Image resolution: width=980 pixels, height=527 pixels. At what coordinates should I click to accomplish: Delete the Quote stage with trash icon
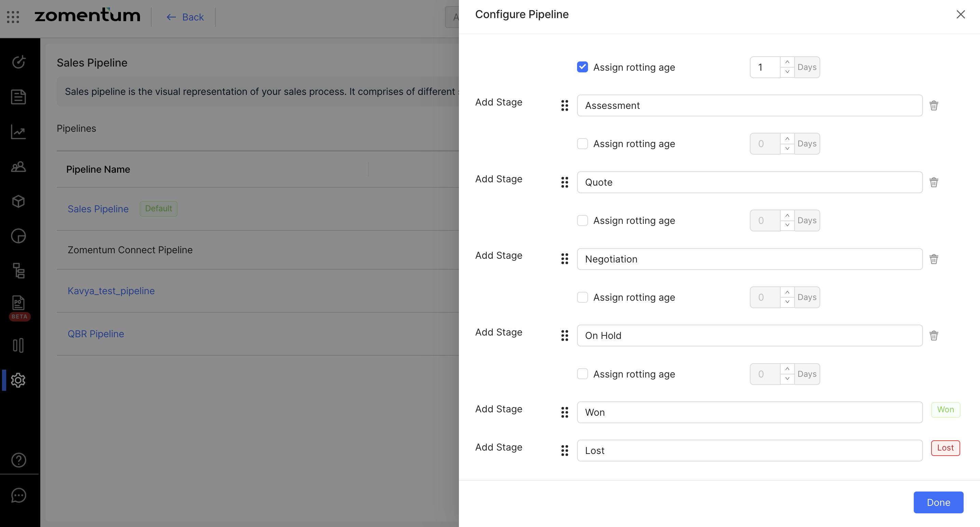(934, 182)
